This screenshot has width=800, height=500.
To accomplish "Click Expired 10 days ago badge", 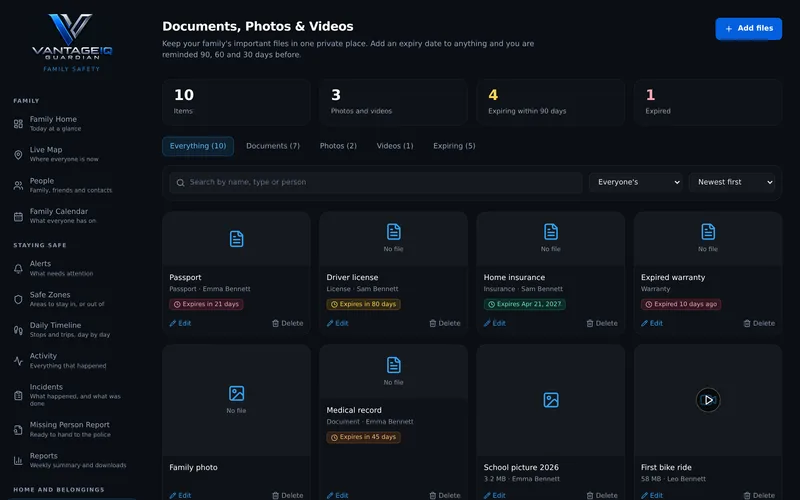I will point(681,304).
